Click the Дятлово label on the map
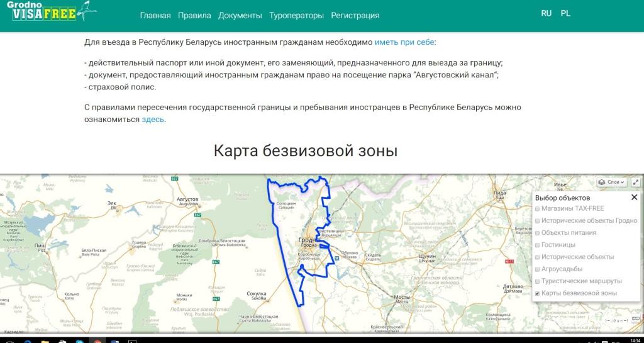 [x=513, y=288]
